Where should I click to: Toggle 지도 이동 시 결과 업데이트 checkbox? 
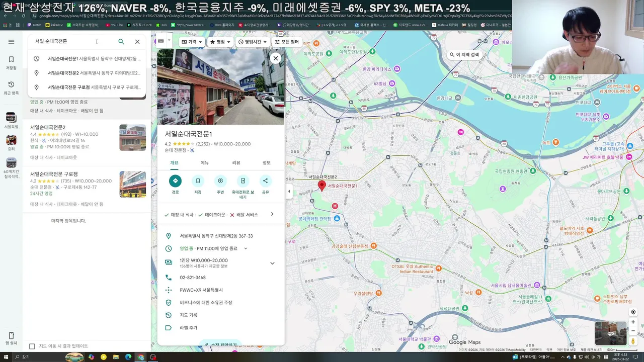pyautogui.click(x=32, y=346)
